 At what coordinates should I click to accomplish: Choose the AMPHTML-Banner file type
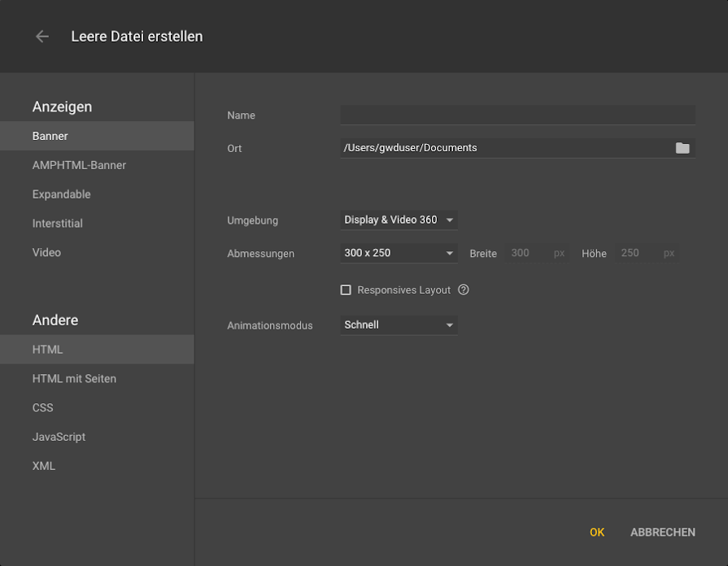[97, 165]
